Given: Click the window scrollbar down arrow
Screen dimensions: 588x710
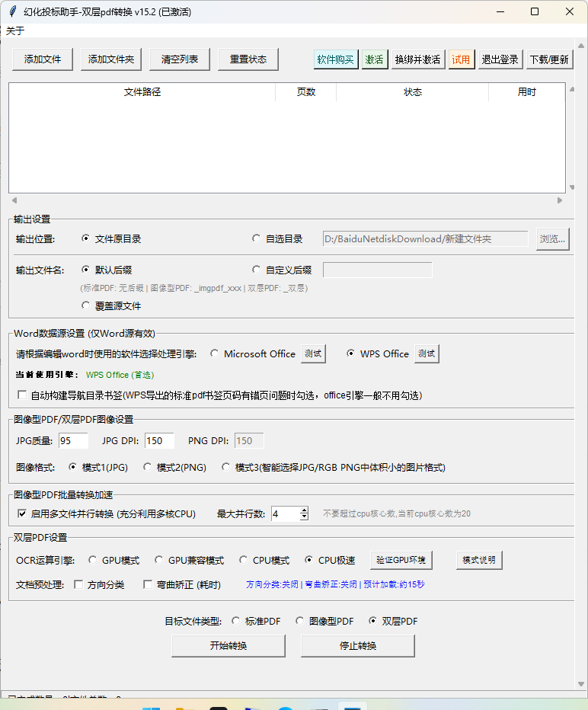Looking at the screenshot, I should 580,684.
